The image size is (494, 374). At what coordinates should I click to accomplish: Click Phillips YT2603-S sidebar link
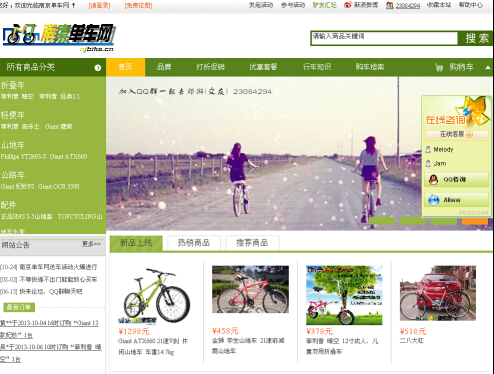point(23,157)
